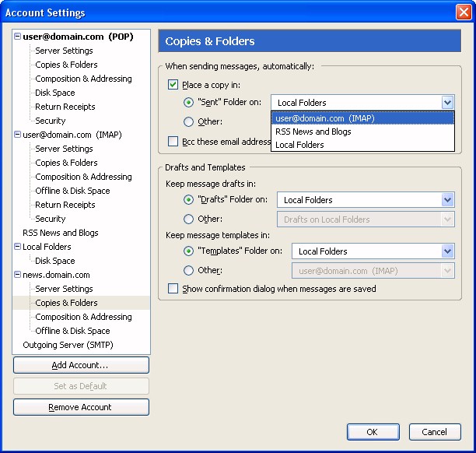476x453 pixels.
Task: Open Disk Space under the POP account
Action: click(55, 93)
